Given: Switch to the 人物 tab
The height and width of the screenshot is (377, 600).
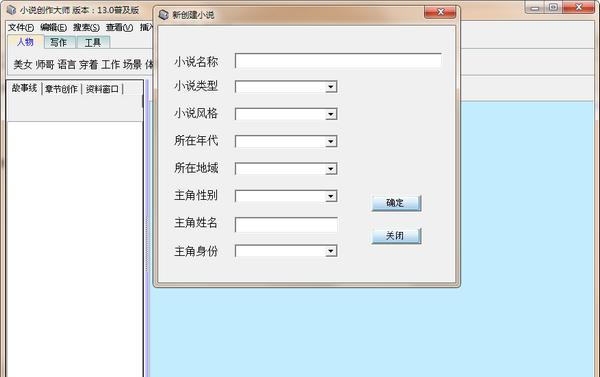Looking at the screenshot, I should [25, 42].
